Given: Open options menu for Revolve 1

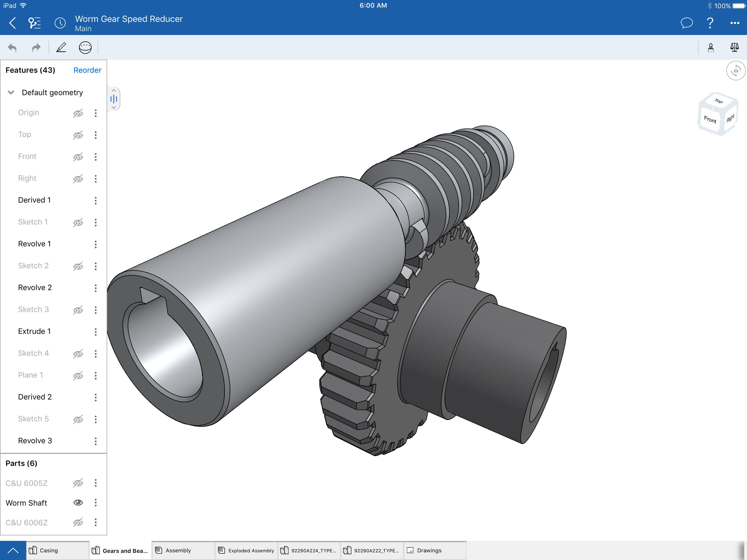Looking at the screenshot, I should [96, 244].
